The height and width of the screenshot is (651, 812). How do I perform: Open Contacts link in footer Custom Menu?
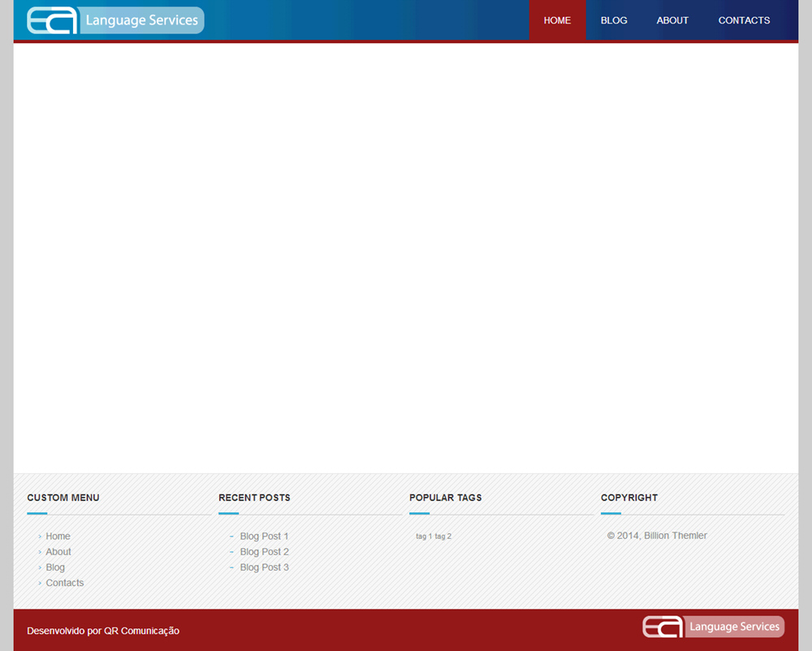click(x=65, y=583)
